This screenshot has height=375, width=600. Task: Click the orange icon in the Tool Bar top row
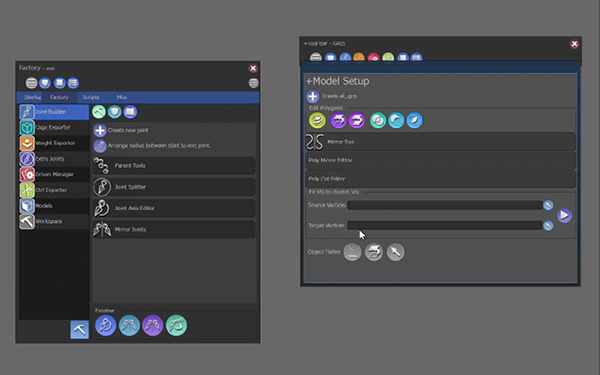point(359,57)
